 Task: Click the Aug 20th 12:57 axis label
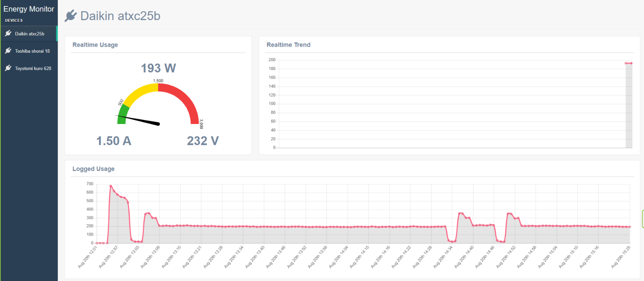(109, 257)
